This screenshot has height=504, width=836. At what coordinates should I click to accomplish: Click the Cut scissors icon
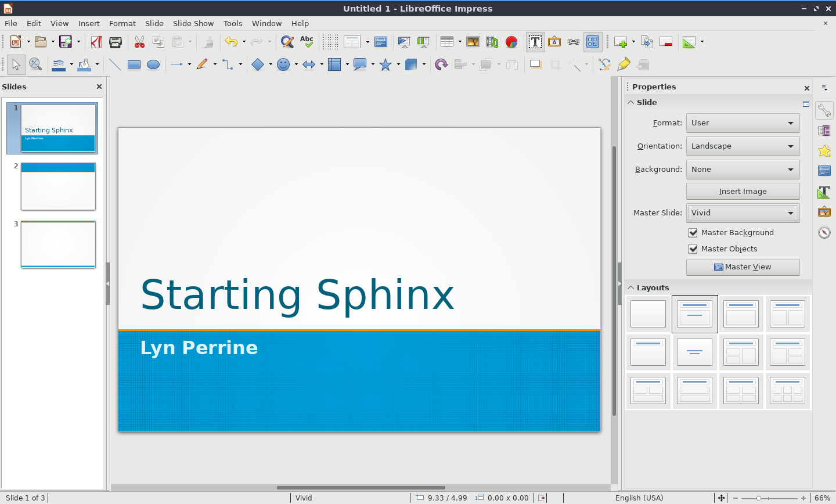[x=139, y=42]
